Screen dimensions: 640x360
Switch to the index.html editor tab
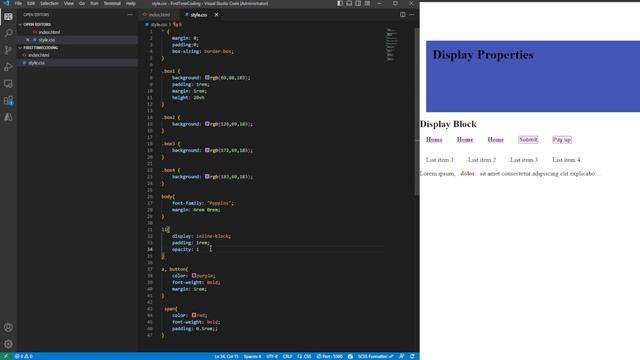pyautogui.click(x=159, y=15)
